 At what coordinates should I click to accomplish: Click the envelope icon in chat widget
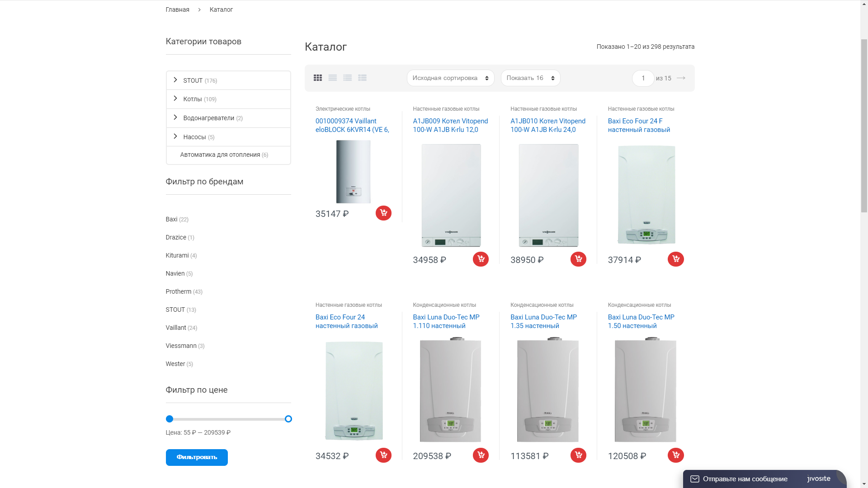[695, 479]
